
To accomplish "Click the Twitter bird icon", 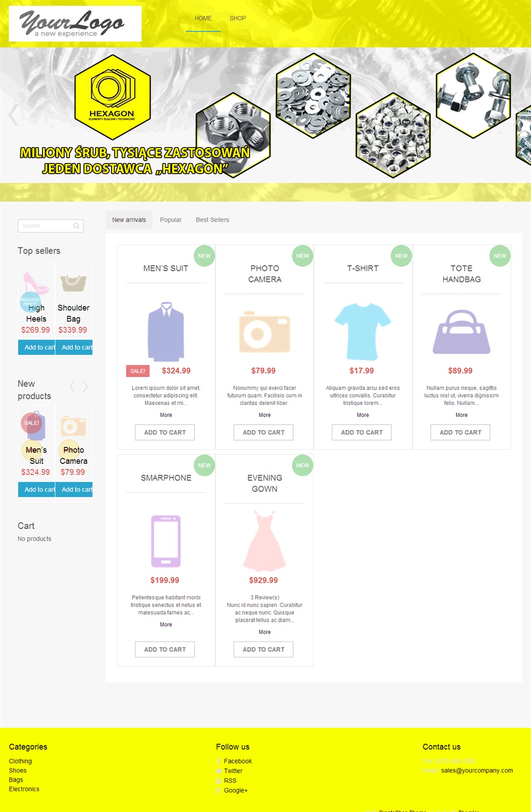I will coord(219,771).
